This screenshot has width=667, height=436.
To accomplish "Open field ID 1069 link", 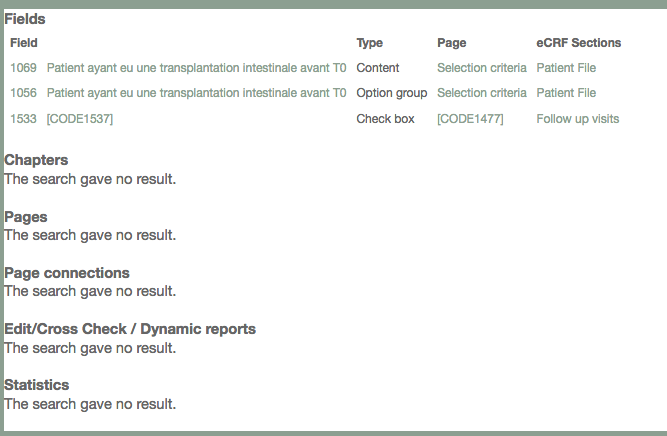I will click(x=23, y=68).
